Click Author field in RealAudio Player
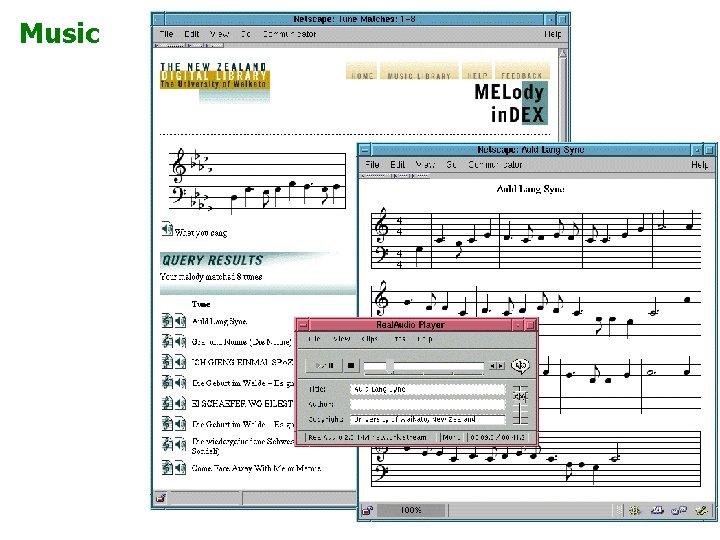Image resolution: width=720 pixels, height=540 pixels. tap(428, 404)
